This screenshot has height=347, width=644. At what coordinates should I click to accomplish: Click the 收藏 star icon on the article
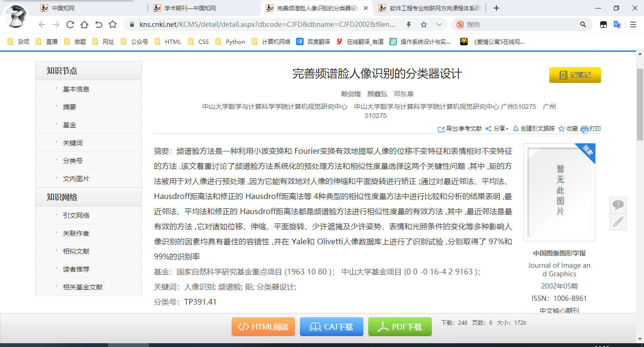[x=561, y=129]
